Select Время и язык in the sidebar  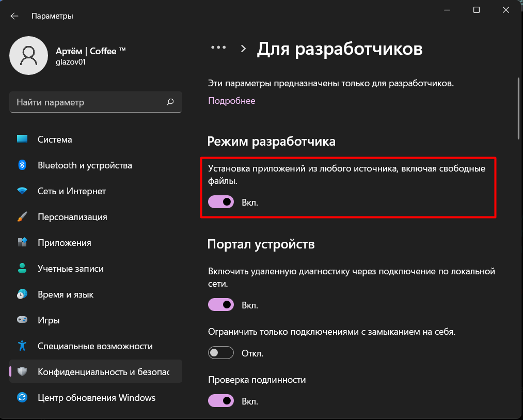click(x=22, y=294)
